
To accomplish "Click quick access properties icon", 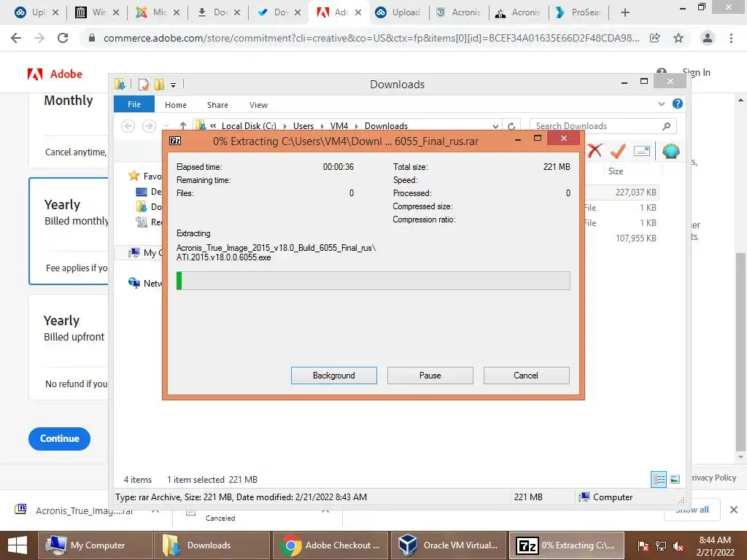I will pyautogui.click(x=143, y=85).
